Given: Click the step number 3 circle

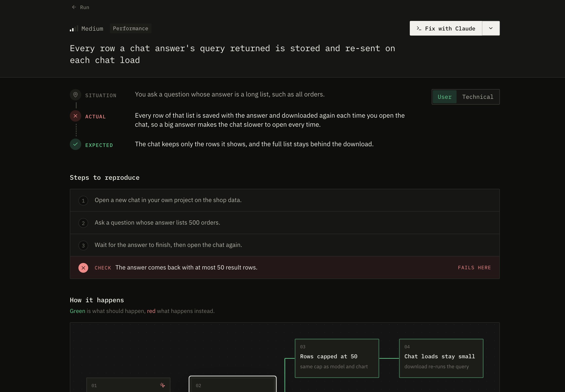Looking at the screenshot, I should (83, 246).
